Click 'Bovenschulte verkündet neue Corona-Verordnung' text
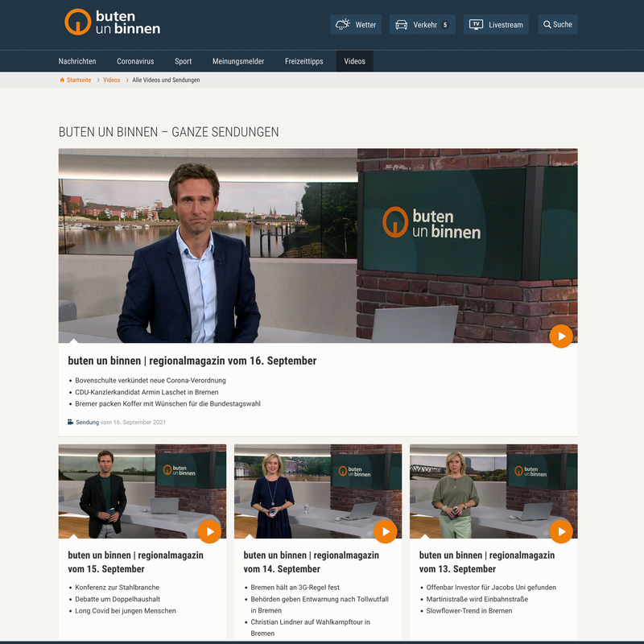 tap(151, 380)
